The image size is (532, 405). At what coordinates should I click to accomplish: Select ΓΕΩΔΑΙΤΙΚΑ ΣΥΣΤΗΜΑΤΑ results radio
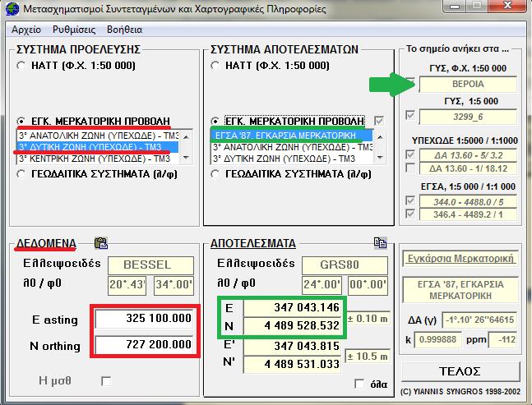[215, 174]
